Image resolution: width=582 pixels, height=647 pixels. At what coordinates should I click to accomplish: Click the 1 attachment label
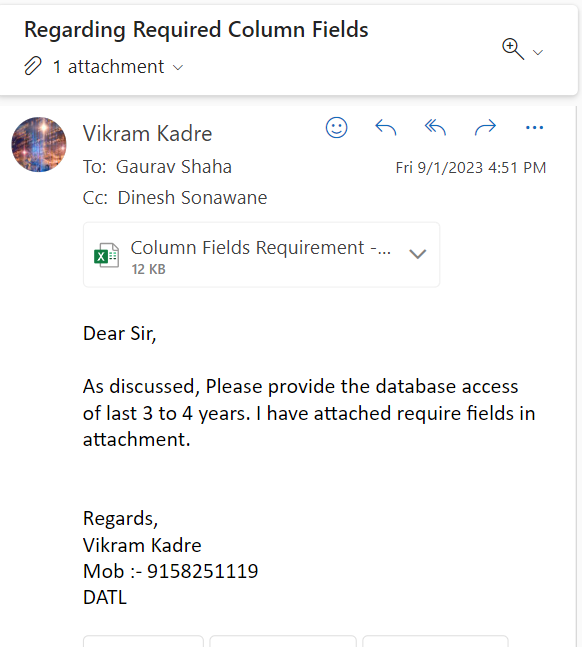pyautogui.click(x=109, y=67)
